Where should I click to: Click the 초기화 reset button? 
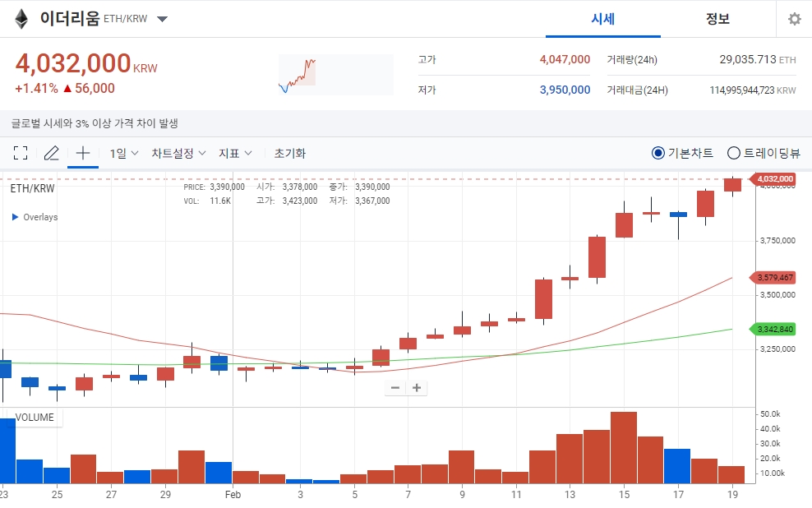click(x=289, y=153)
